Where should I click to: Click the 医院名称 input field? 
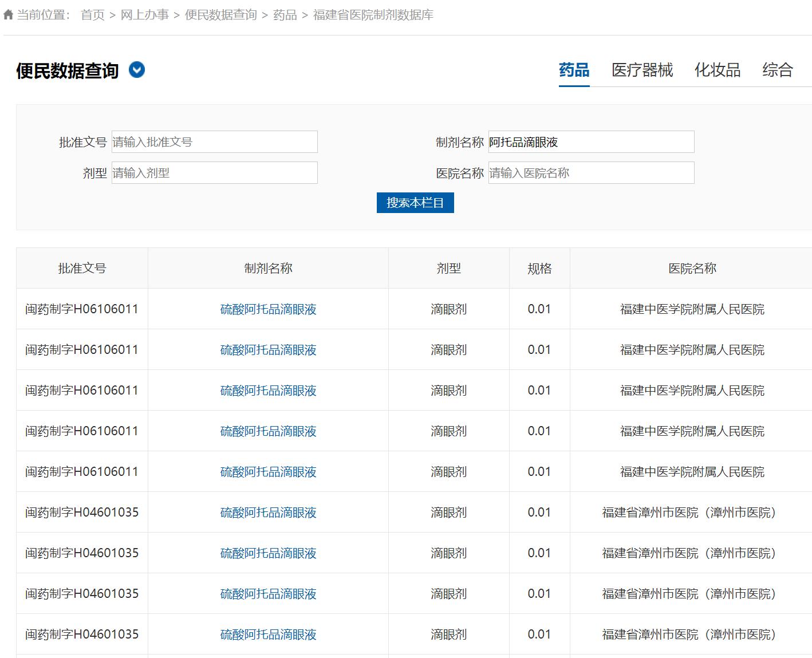(591, 172)
